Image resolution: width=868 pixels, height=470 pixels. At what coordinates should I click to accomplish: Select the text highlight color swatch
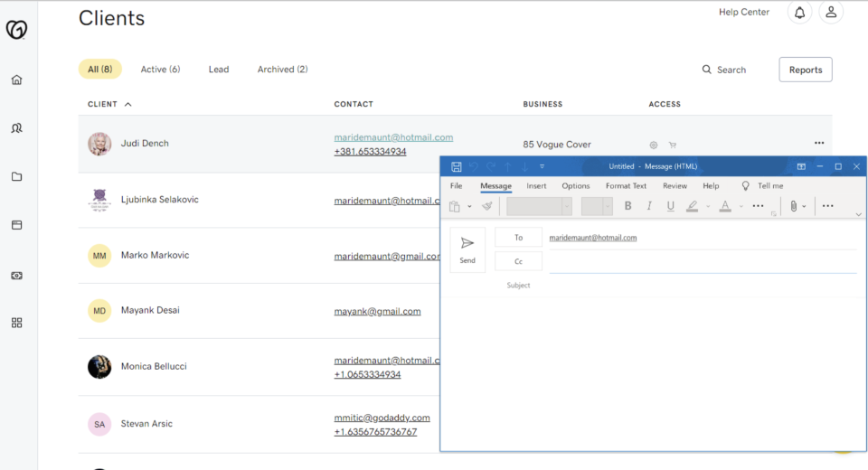tap(692, 206)
